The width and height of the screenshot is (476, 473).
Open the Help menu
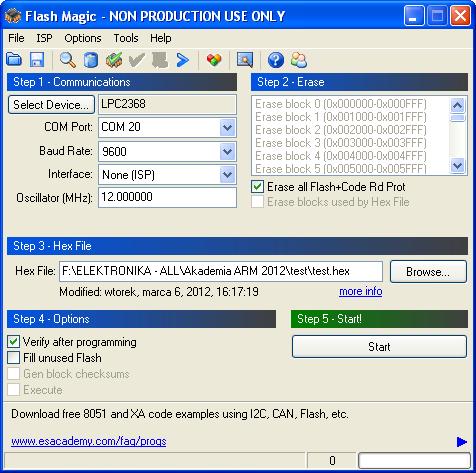(x=161, y=38)
